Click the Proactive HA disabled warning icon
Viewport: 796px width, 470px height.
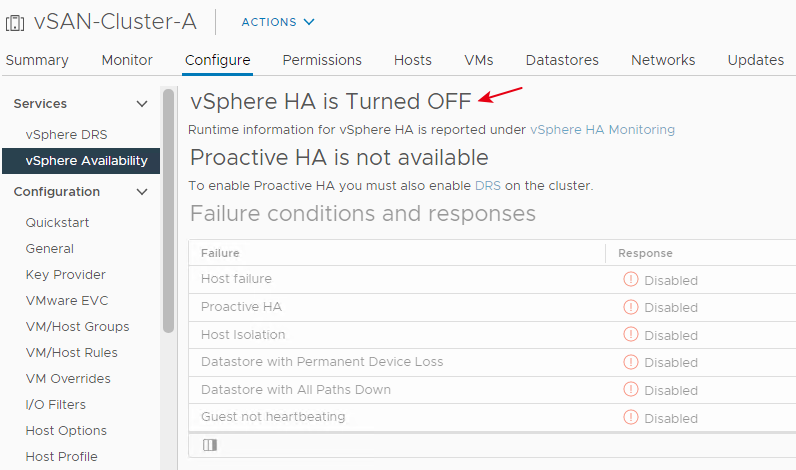631,307
